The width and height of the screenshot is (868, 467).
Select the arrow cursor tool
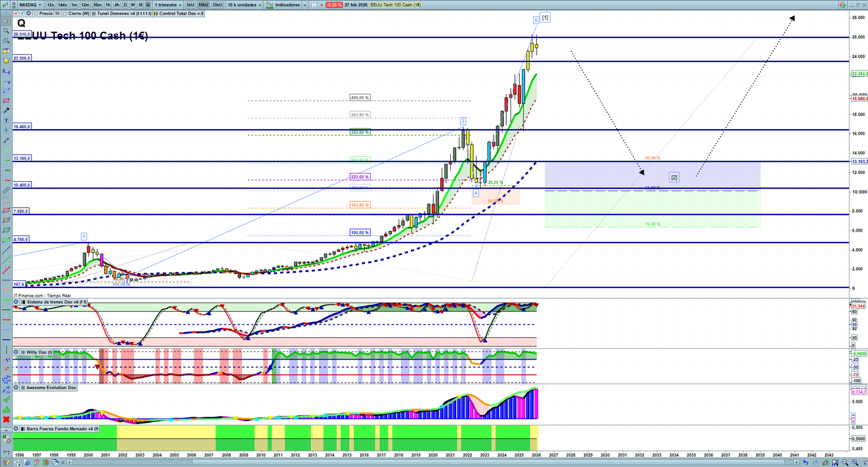[7, 21]
